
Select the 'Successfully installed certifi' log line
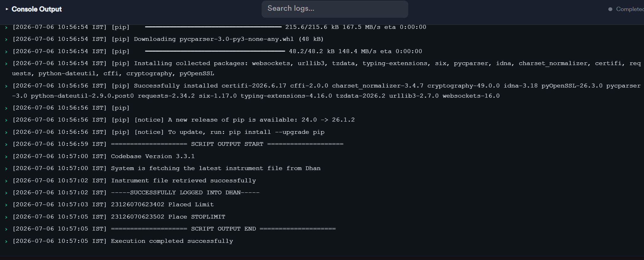(326, 91)
